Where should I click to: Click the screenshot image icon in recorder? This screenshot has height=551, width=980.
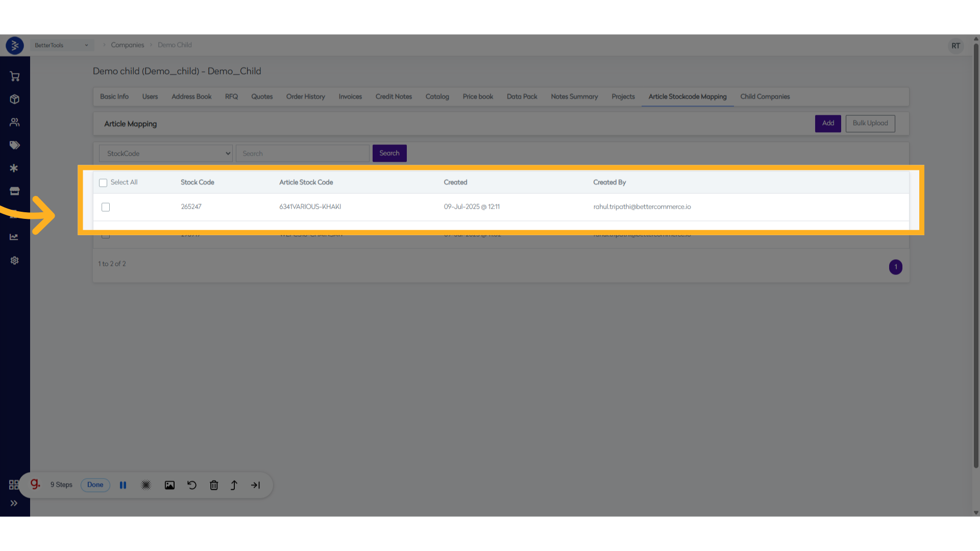click(169, 485)
